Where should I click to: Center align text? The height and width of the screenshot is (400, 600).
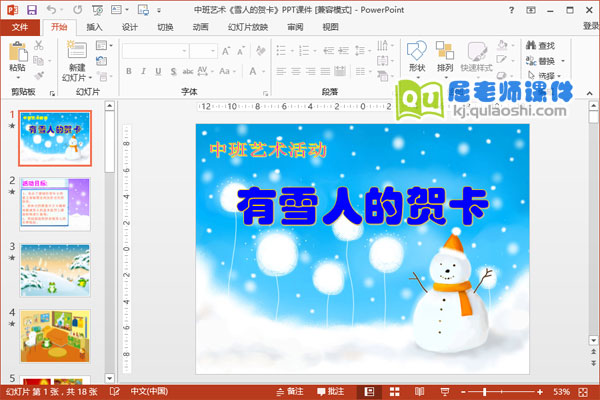click(296, 71)
